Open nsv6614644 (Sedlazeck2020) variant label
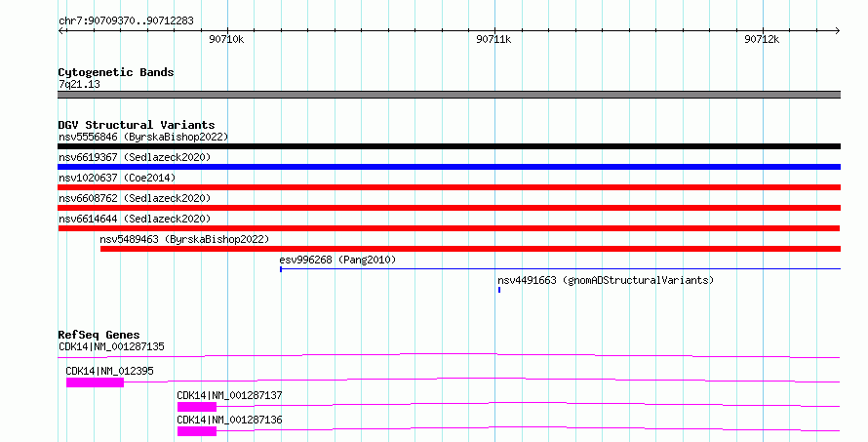This screenshot has width=868, height=442. (135, 219)
